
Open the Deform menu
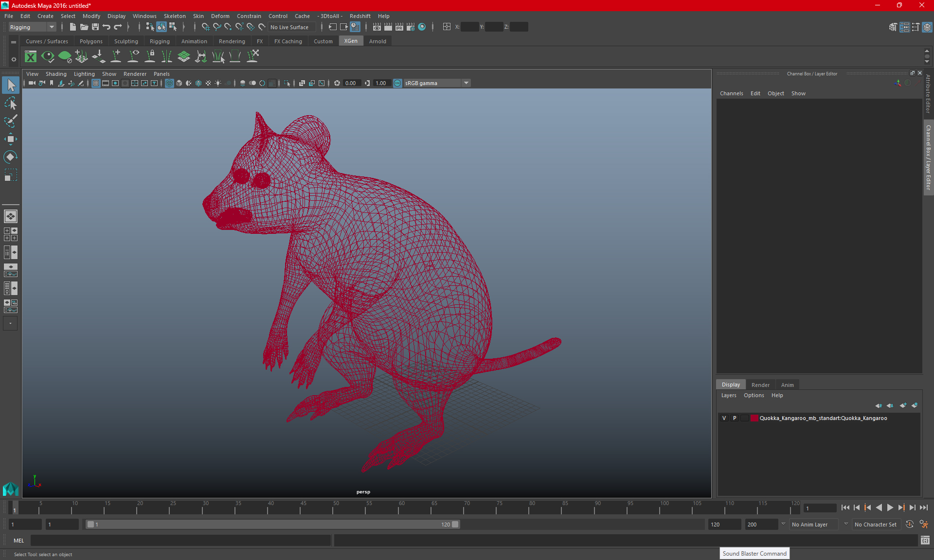pyautogui.click(x=220, y=16)
